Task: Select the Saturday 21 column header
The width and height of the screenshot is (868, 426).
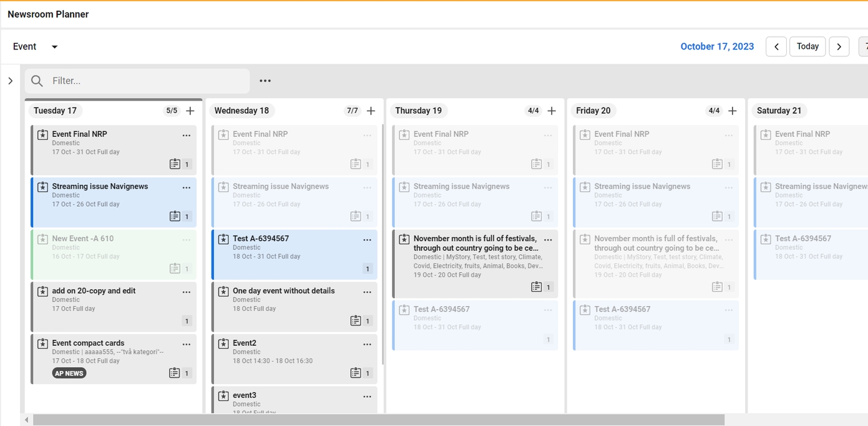Action: click(779, 111)
